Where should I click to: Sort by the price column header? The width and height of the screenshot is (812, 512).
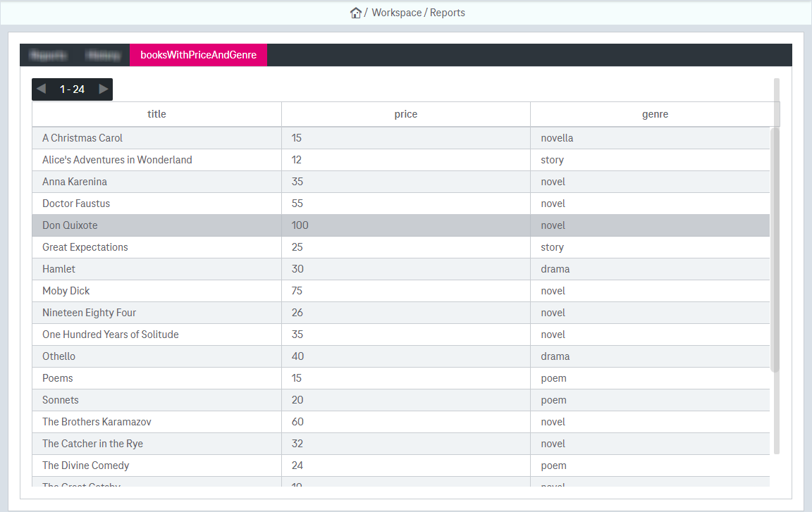point(405,114)
